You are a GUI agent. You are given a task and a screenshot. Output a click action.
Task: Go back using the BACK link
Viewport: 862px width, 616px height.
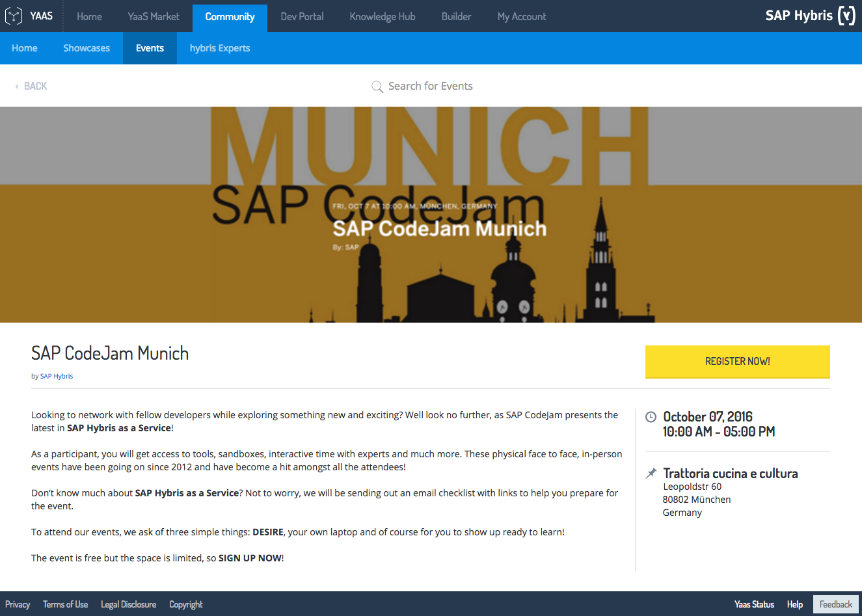coord(31,86)
